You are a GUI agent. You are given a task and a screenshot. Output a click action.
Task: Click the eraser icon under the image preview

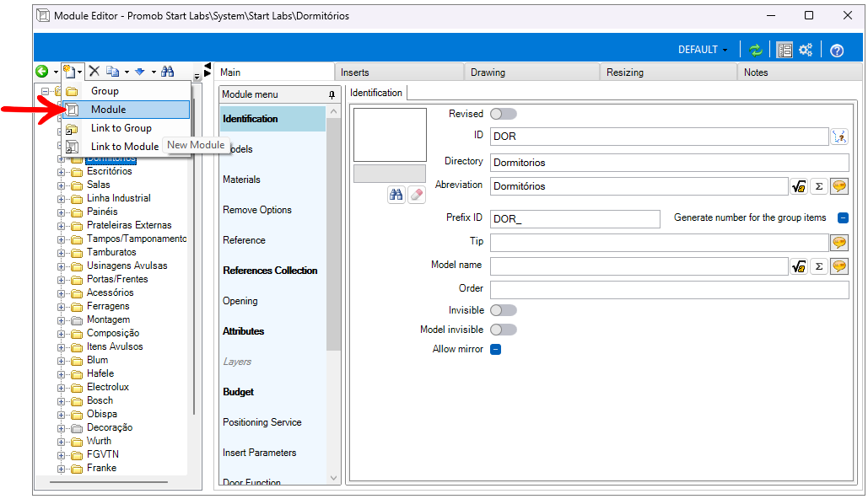(417, 195)
